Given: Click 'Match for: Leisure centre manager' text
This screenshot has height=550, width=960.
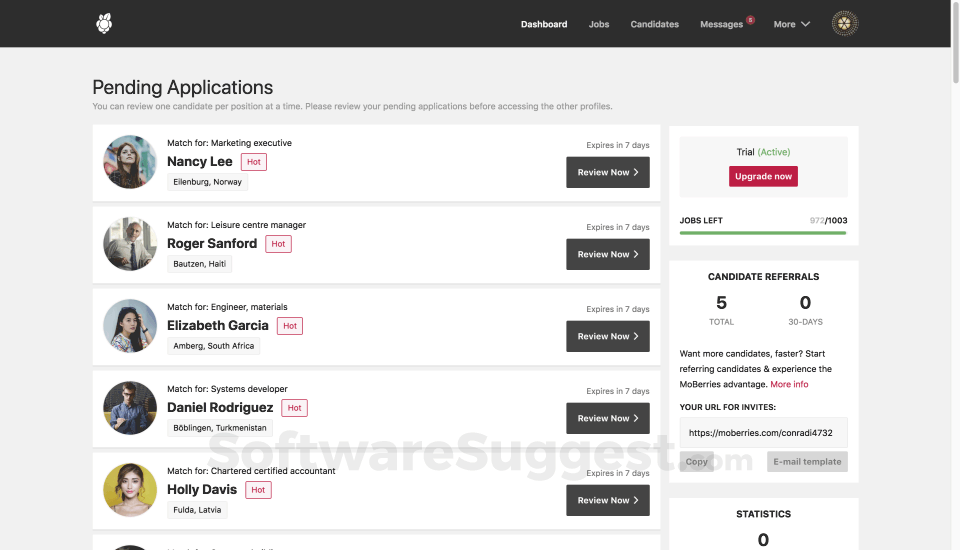Looking at the screenshot, I should (236, 225).
